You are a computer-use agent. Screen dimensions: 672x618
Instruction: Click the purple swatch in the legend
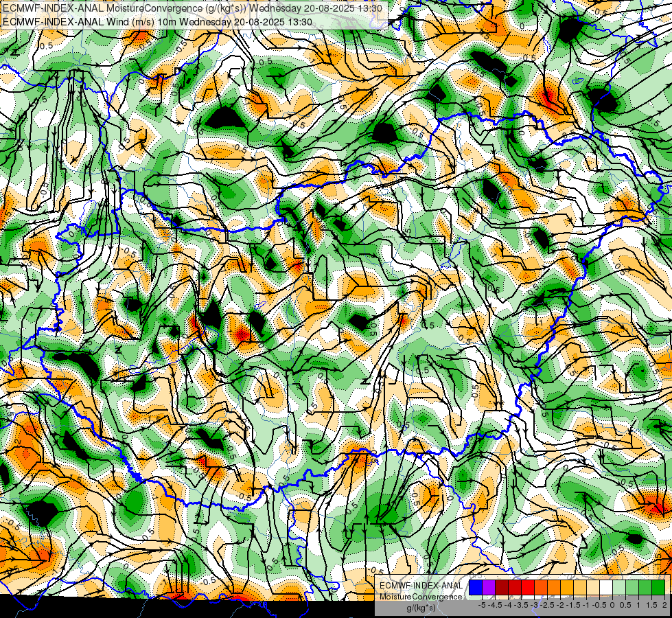tap(489, 587)
